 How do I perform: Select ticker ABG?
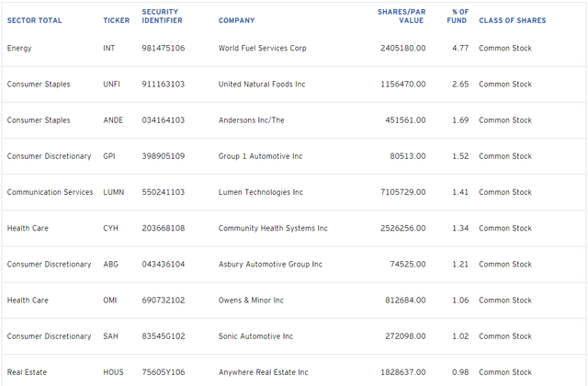pyautogui.click(x=110, y=264)
